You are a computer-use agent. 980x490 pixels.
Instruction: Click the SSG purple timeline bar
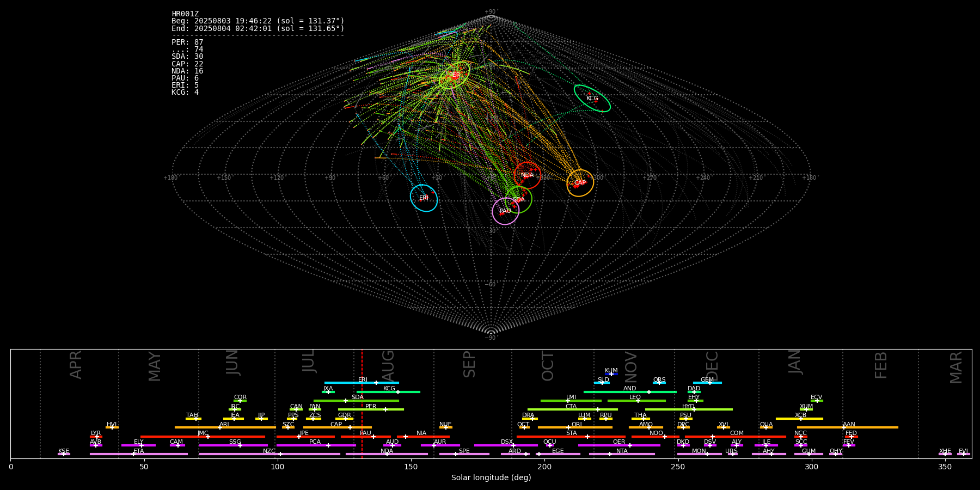pos(233,445)
